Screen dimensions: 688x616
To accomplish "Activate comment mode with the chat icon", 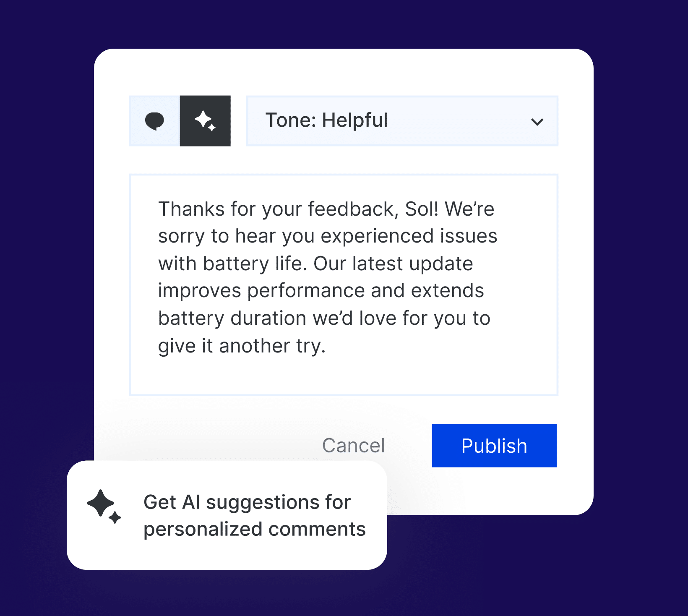I will click(155, 121).
